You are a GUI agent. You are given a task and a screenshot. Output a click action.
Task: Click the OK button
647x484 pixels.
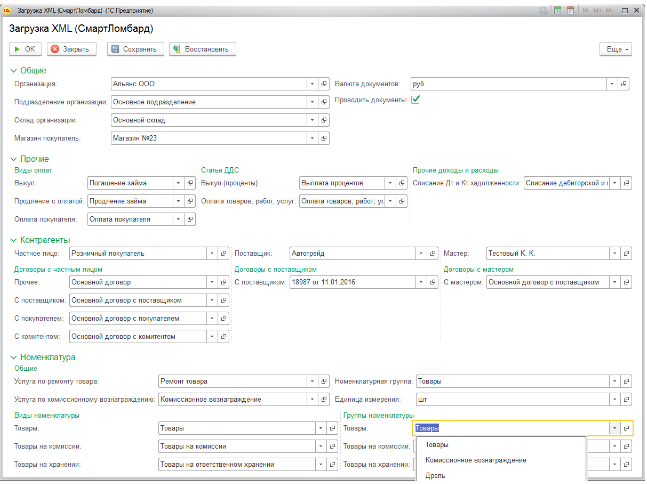25,49
